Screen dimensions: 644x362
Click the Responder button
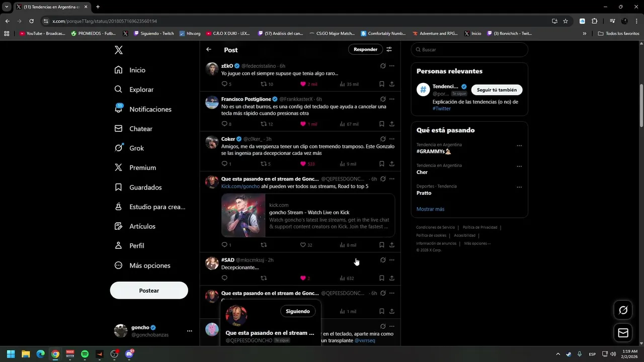(365, 49)
